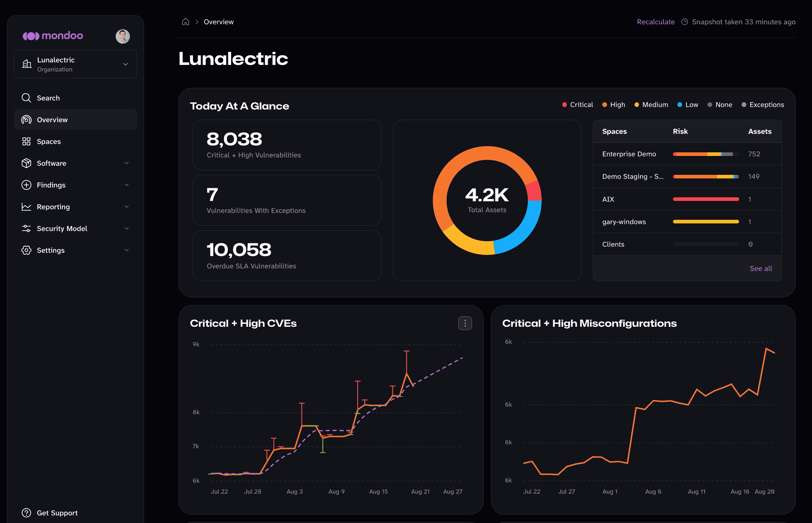The height and width of the screenshot is (523, 812).
Task: Click the 4.2K Total Assets donut chart
Action: (487, 201)
